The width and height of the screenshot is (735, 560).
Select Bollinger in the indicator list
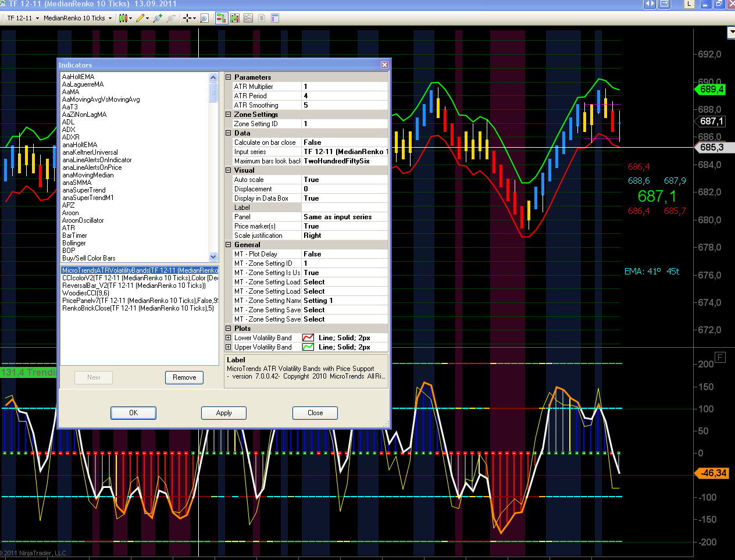pyautogui.click(x=74, y=243)
